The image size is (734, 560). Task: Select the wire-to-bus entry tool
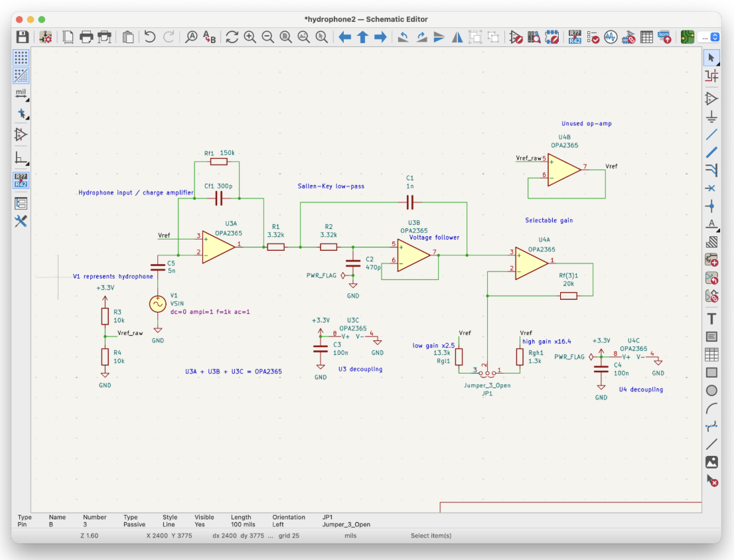711,171
